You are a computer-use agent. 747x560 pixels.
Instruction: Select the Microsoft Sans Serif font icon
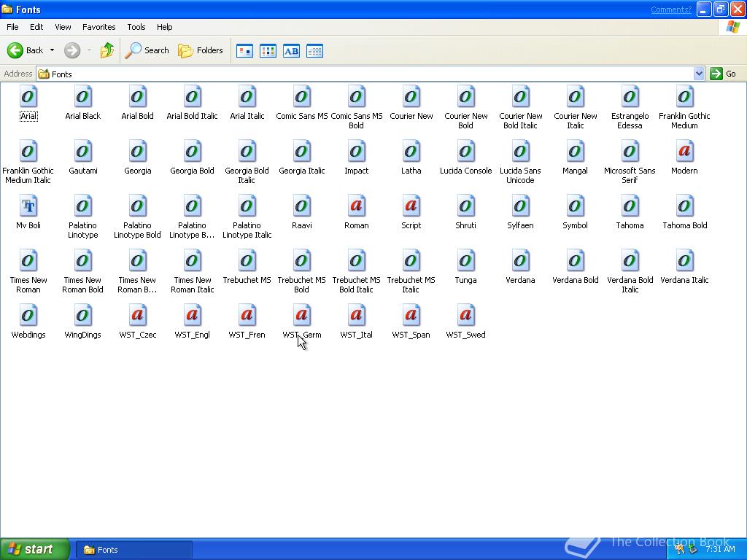click(630, 152)
